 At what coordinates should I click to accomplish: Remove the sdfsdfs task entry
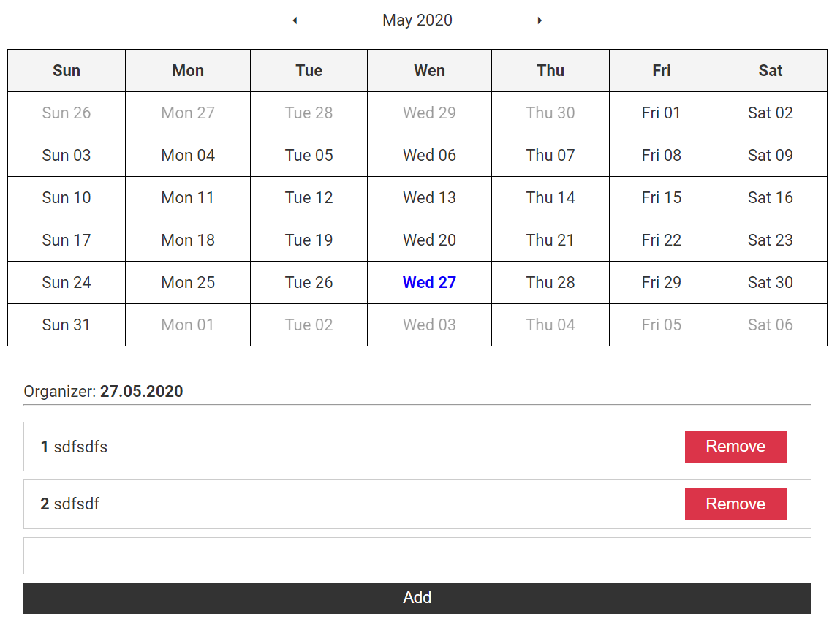coord(735,447)
